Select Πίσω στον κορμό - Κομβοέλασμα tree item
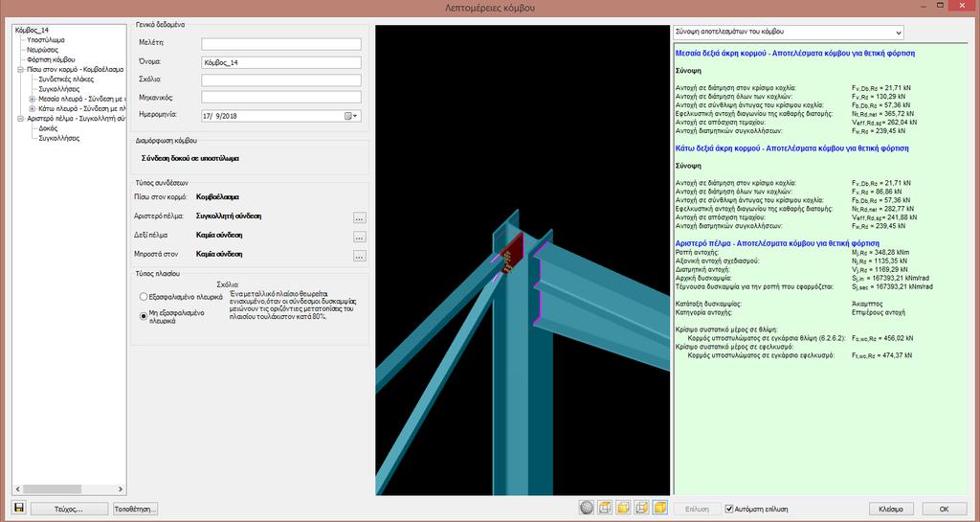The height and width of the screenshot is (522, 980). 76,69
